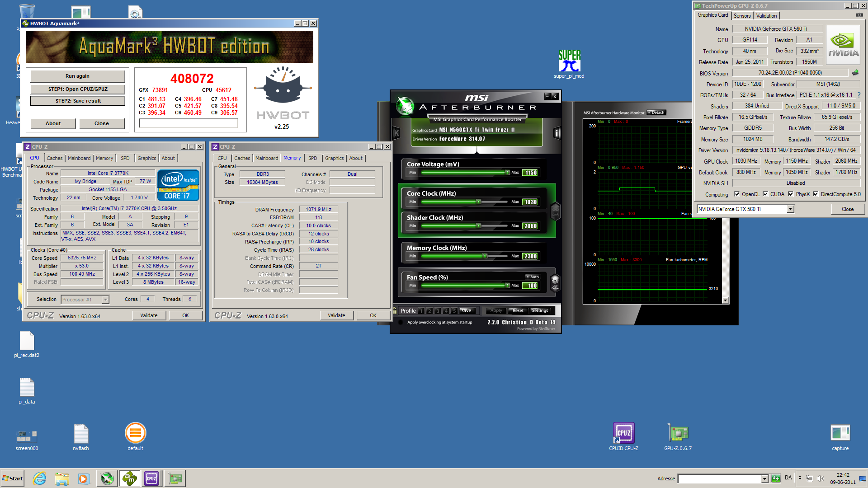
Task: Click About button in Aquamark
Action: click(x=53, y=123)
